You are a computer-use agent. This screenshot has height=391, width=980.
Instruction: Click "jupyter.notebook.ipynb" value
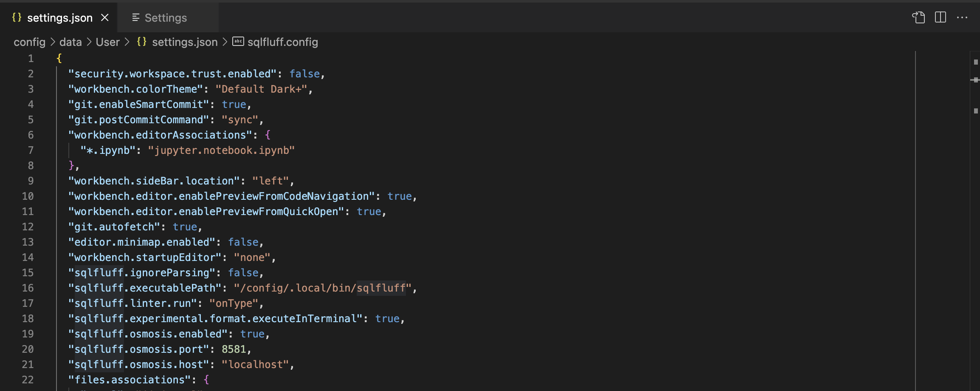coord(221,150)
